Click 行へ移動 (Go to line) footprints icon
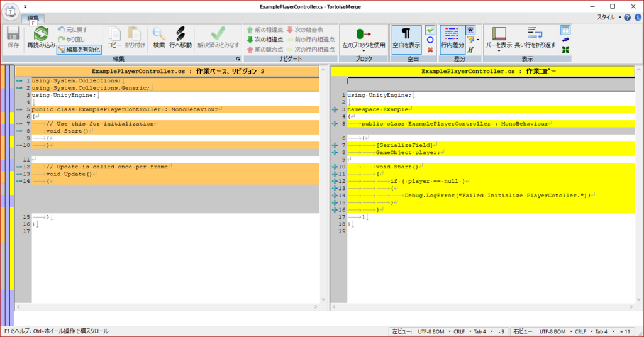644x337 pixels. point(180,34)
